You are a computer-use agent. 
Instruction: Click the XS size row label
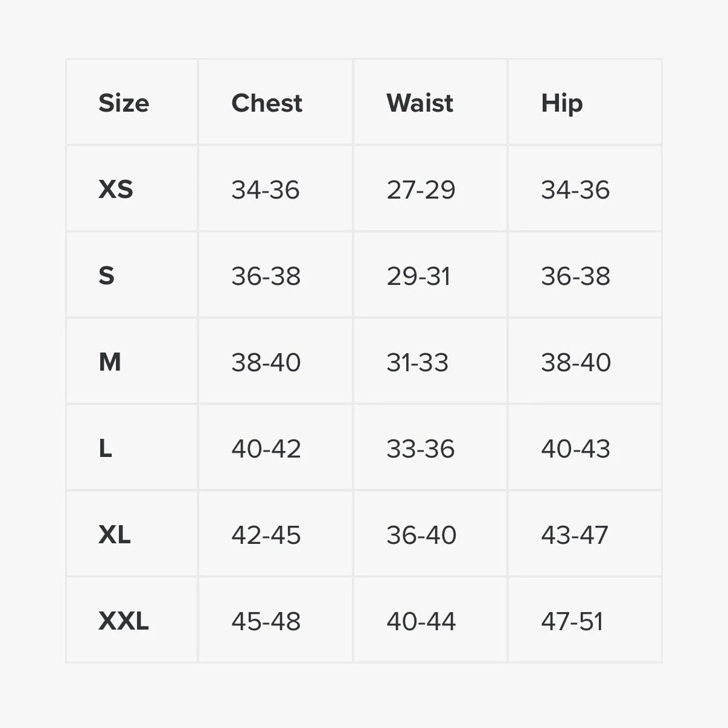(x=116, y=190)
